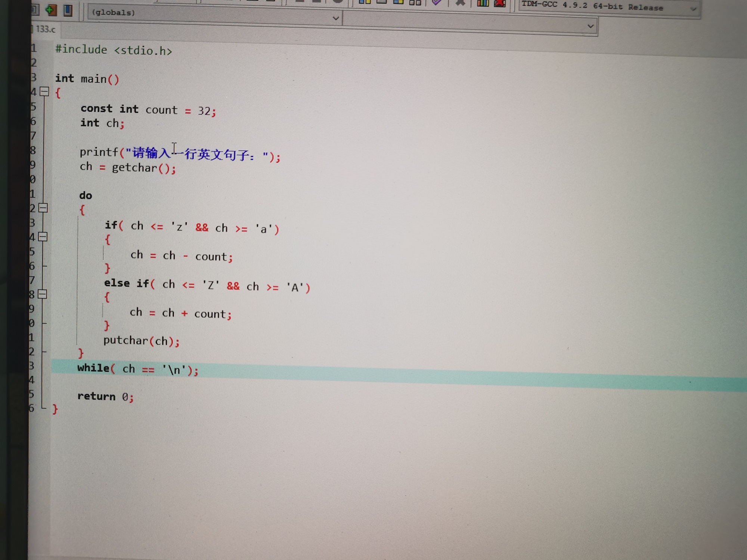The width and height of the screenshot is (747, 560).
Task: Collapse the else if block fold marker
Action: click(42, 294)
